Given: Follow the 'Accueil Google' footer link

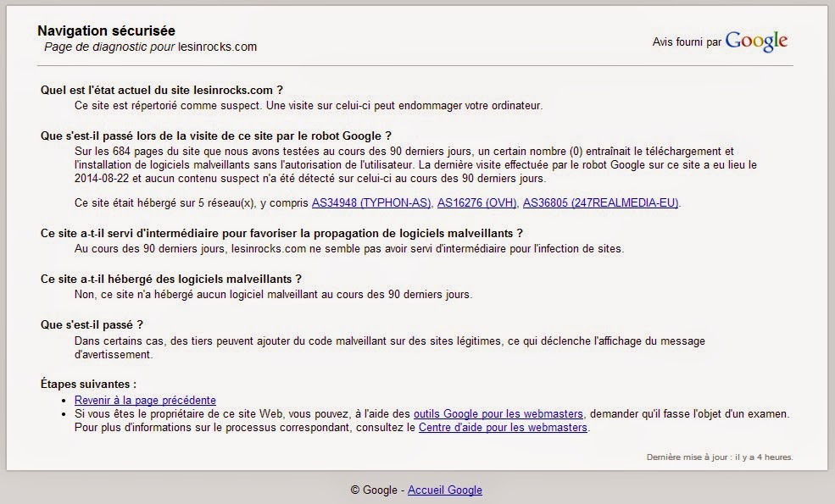Looking at the screenshot, I should (445, 490).
